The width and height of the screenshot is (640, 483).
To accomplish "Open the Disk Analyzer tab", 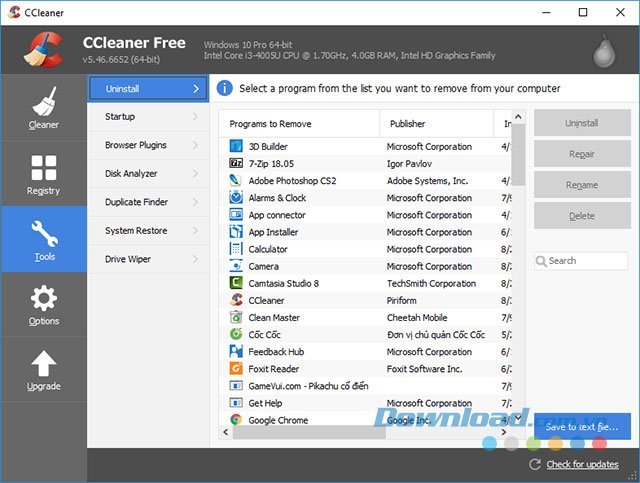I will tap(149, 174).
